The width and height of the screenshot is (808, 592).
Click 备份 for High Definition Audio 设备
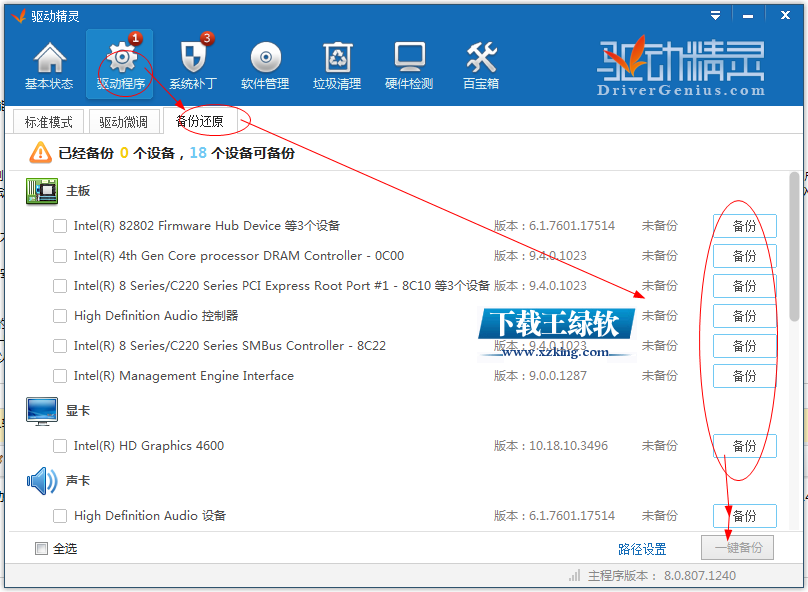[x=745, y=516]
